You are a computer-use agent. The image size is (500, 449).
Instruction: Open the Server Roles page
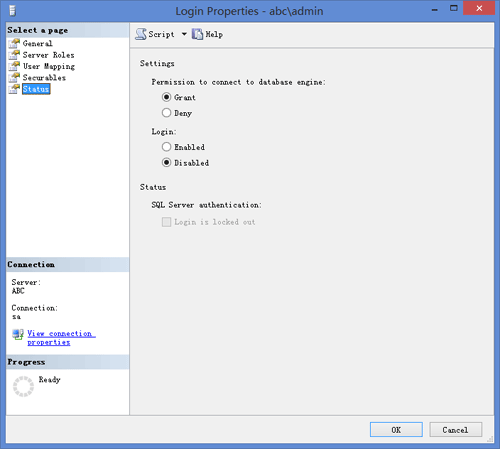pyautogui.click(x=49, y=55)
